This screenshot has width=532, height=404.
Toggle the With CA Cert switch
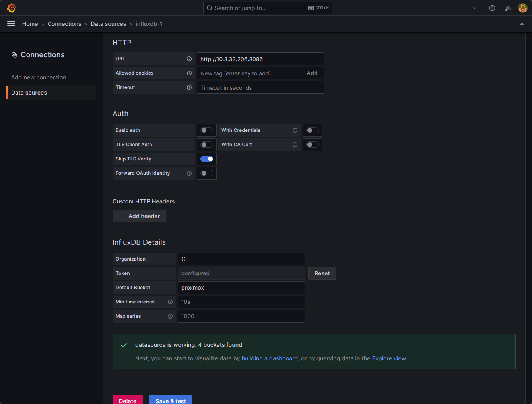[313, 145]
